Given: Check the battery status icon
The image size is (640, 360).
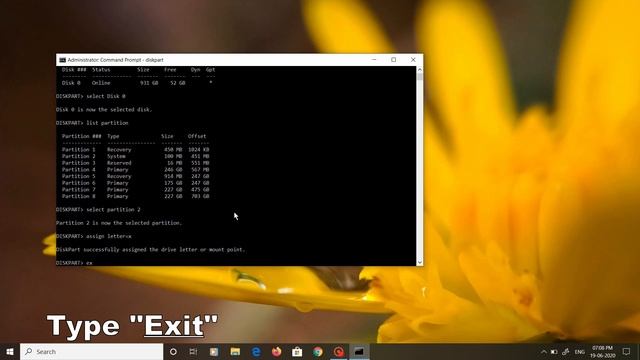Looking at the screenshot, I should (554, 352).
